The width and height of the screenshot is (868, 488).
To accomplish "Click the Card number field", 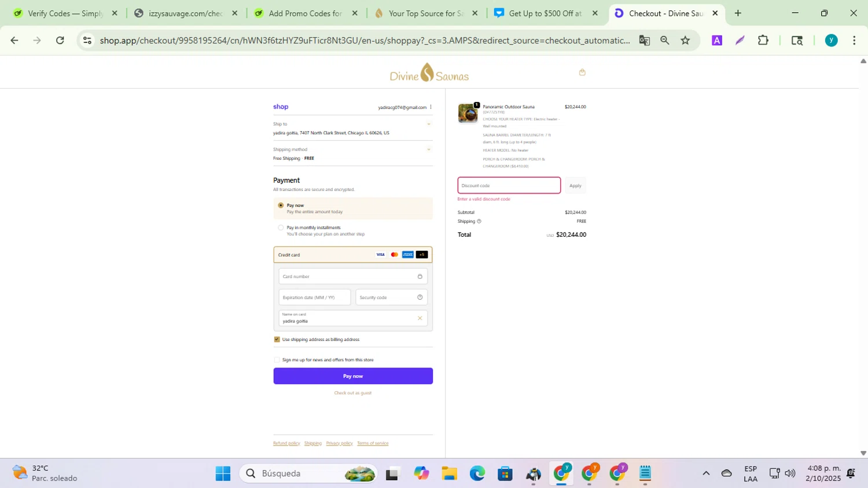I will coord(353,276).
